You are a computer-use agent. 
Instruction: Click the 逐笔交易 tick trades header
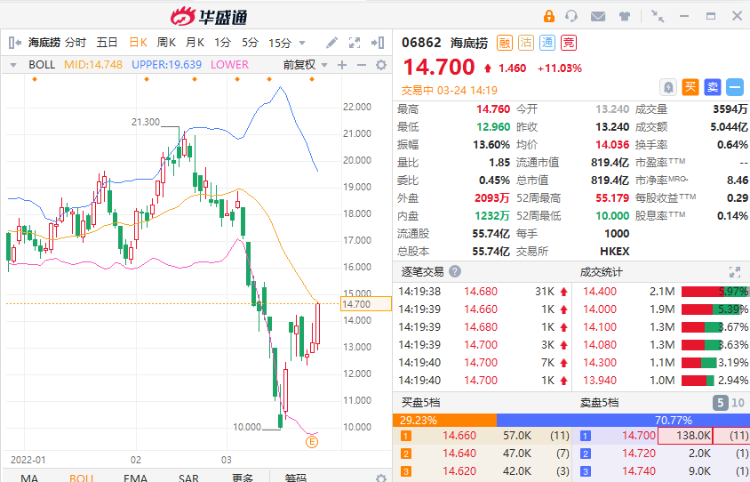422,272
